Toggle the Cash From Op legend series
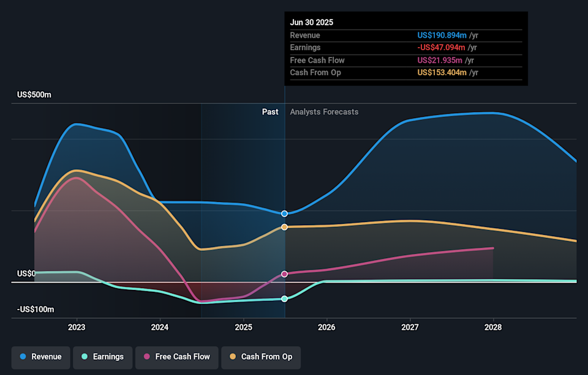The height and width of the screenshot is (375, 588). (261, 357)
